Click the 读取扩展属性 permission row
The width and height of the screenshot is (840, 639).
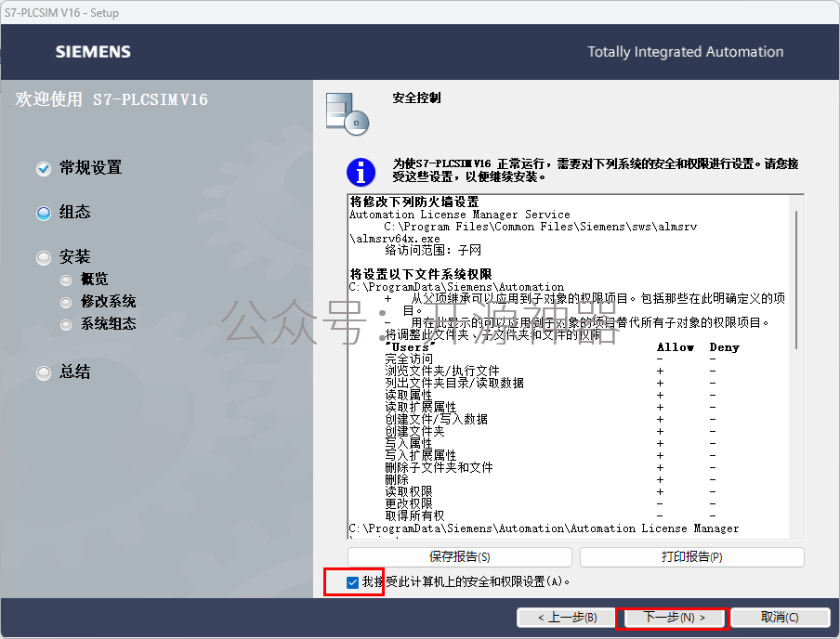click(551, 407)
